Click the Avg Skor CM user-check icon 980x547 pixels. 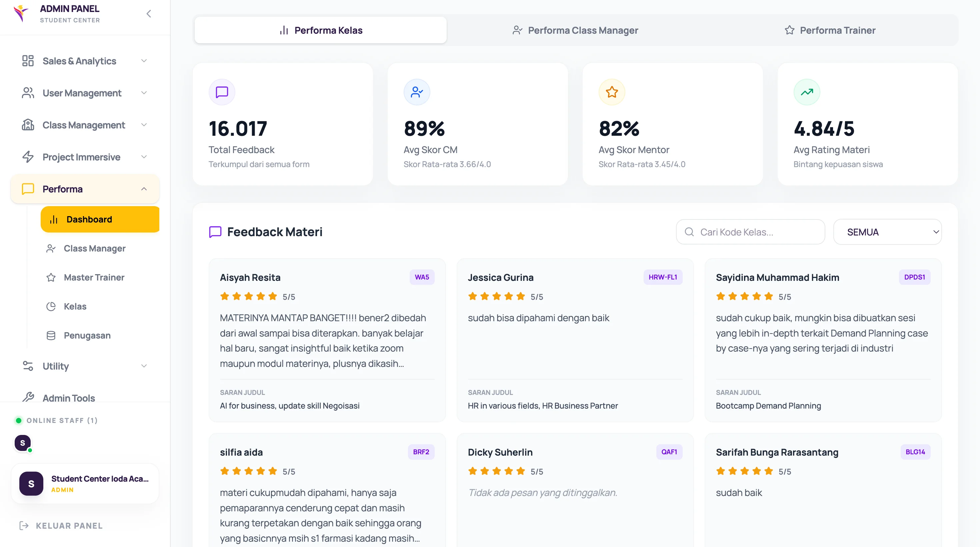click(417, 92)
